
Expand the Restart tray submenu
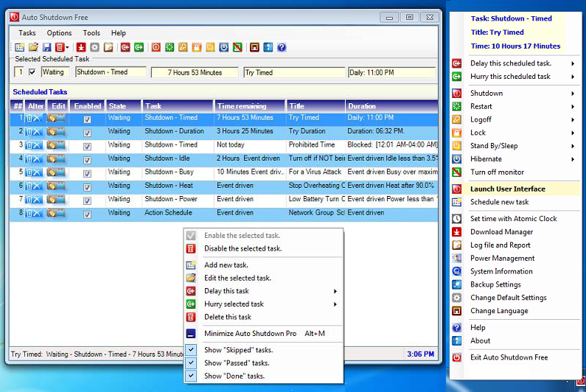(x=573, y=107)
